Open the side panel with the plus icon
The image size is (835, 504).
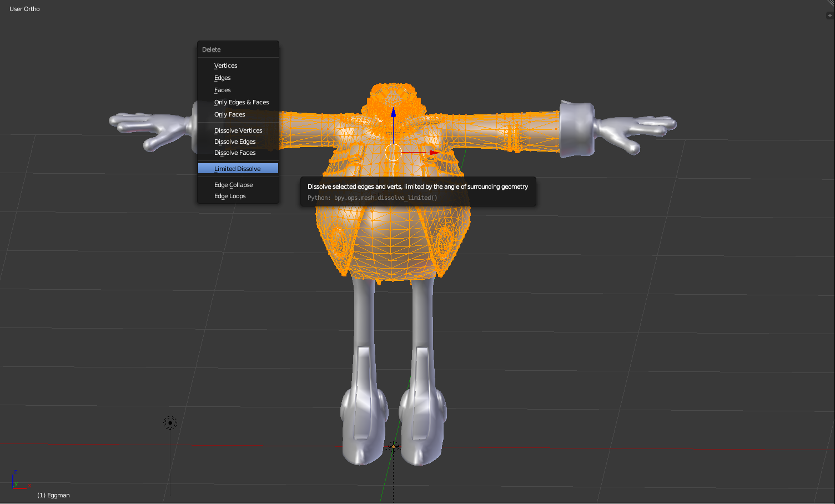830,16
